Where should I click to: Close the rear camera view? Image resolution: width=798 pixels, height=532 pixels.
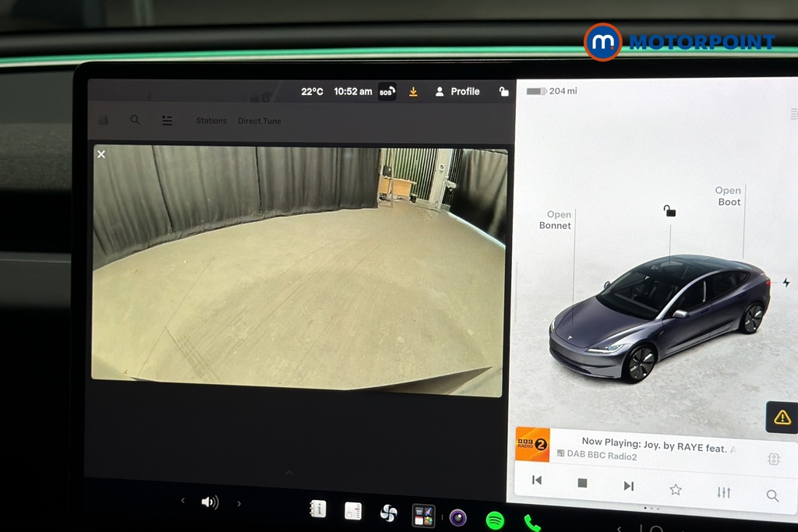coord(101,154)
